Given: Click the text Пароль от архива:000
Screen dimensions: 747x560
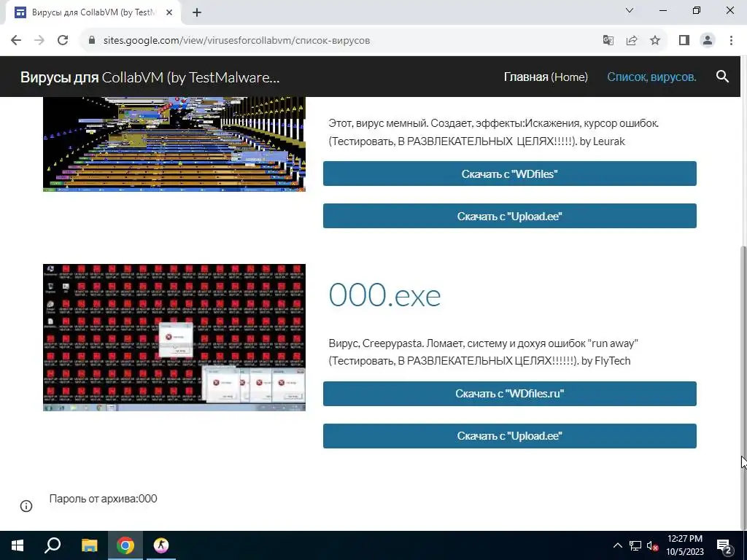Looking at the screenshot, I should (103, 499).
